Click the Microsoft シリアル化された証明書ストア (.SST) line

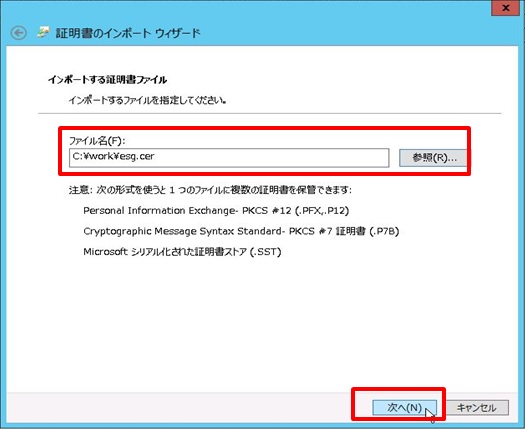click(x=182, y=252)
